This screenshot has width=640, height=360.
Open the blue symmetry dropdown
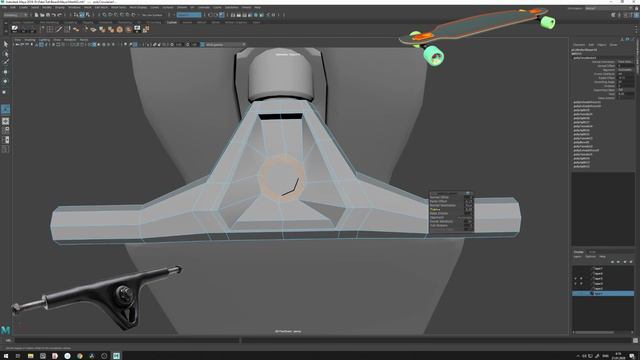click(189, 15)
